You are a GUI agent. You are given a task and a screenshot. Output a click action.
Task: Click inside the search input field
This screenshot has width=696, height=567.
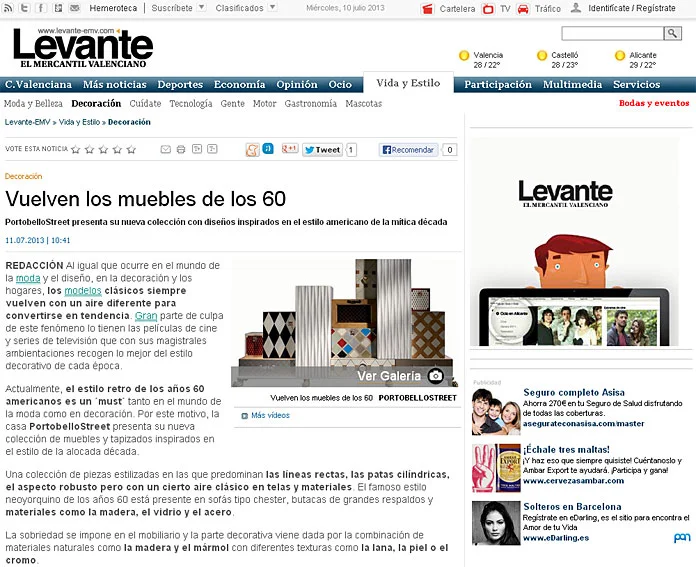[x=613, y=33]
